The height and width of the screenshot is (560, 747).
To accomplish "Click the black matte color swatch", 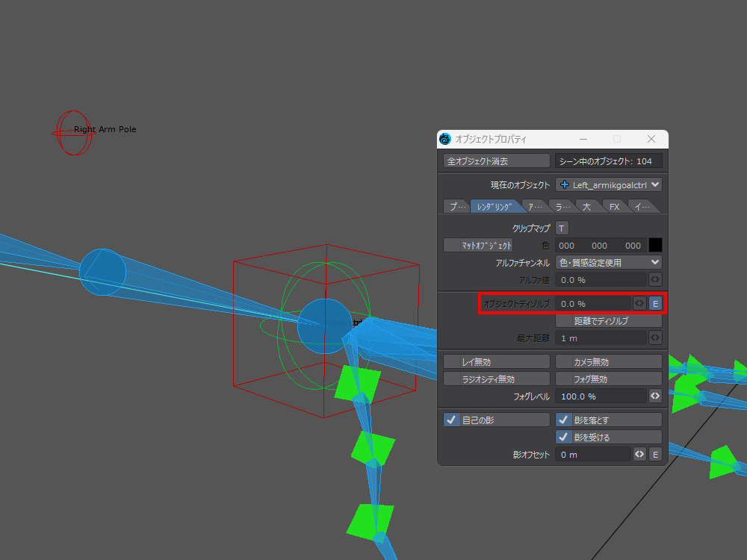I will point(655,245).
